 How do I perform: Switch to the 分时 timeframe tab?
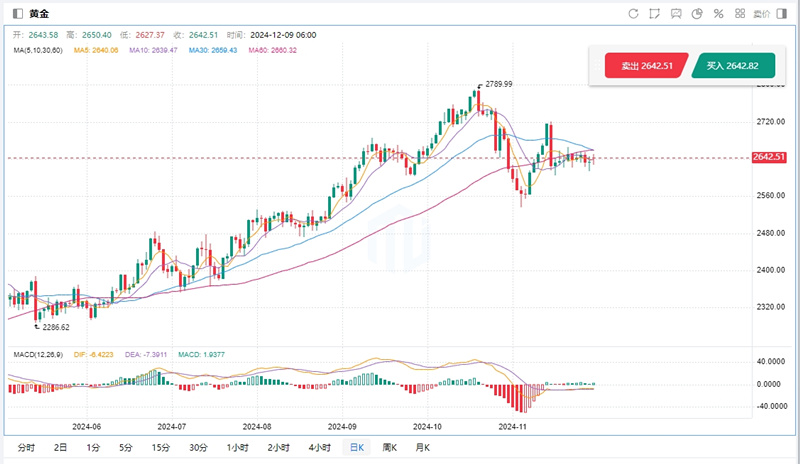[x=26, y=447]
